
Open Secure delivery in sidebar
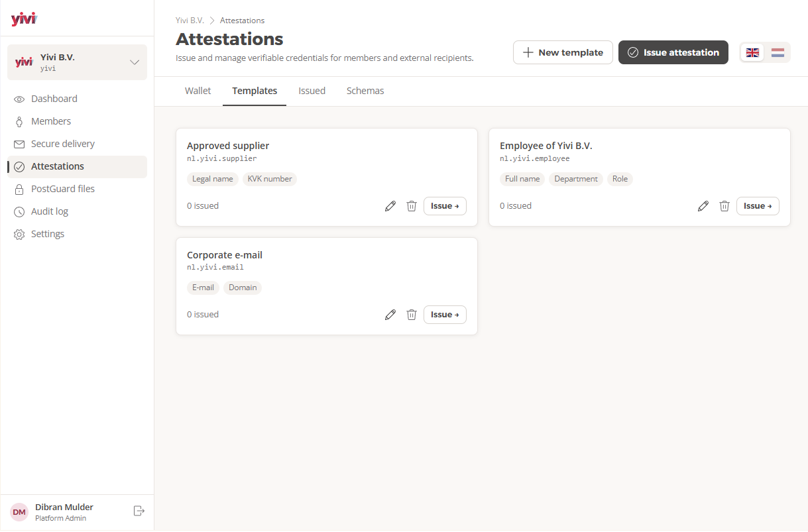pos(77,144)
